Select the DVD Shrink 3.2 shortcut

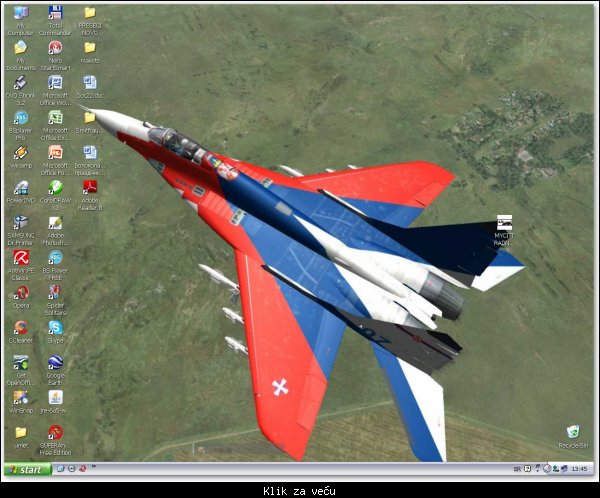21,90
